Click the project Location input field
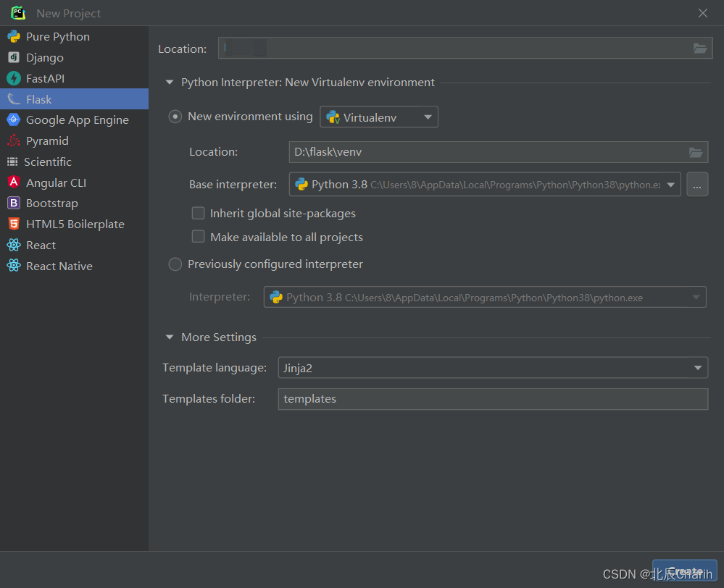 [x=465, y=48]
